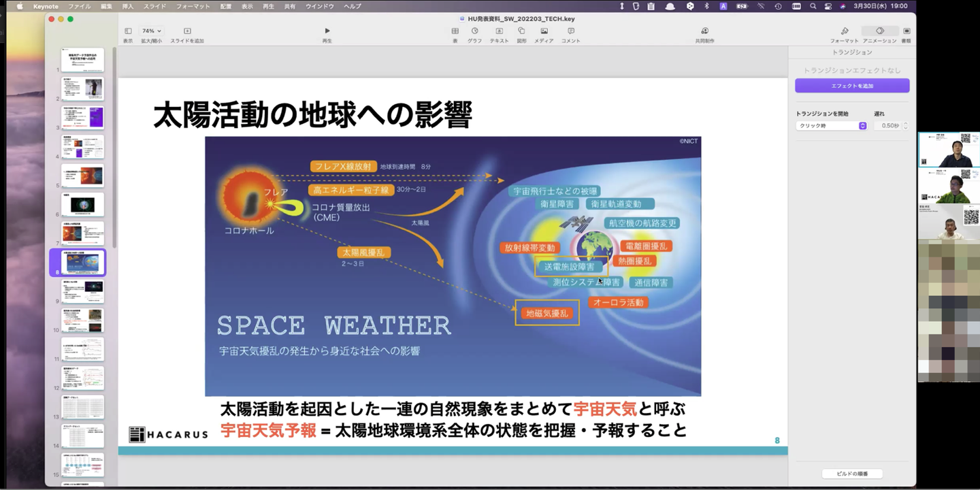
Task: Open the 再生 menu in the menu bar
Action: [268, 6]
